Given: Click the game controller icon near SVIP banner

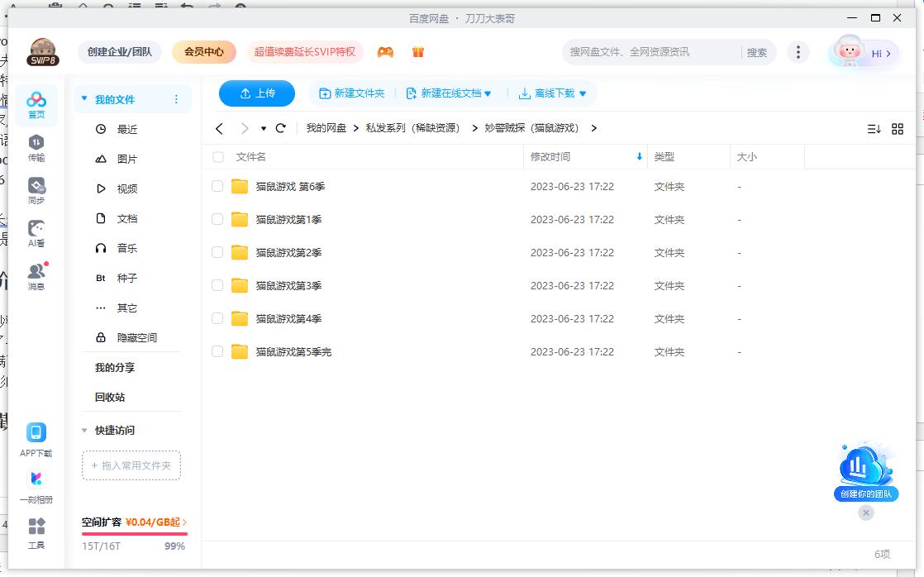Looking at the screenshot, I should coord(385,51).
